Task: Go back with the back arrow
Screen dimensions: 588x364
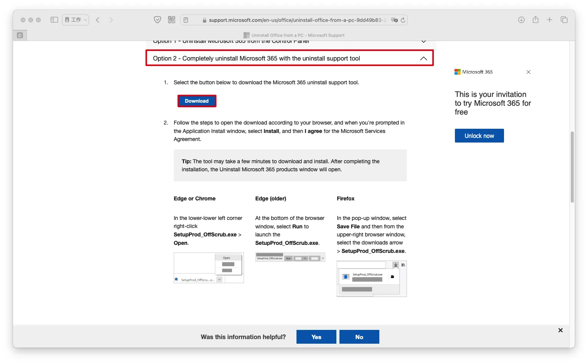Action: pyautogui.click(x=98, y=20)
